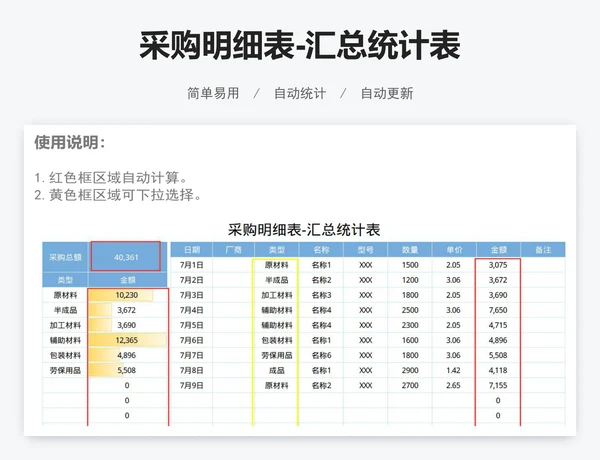Select the 采购总额 label cell
The height and width of the screenshot is (460, 600).
pos(65,257)
